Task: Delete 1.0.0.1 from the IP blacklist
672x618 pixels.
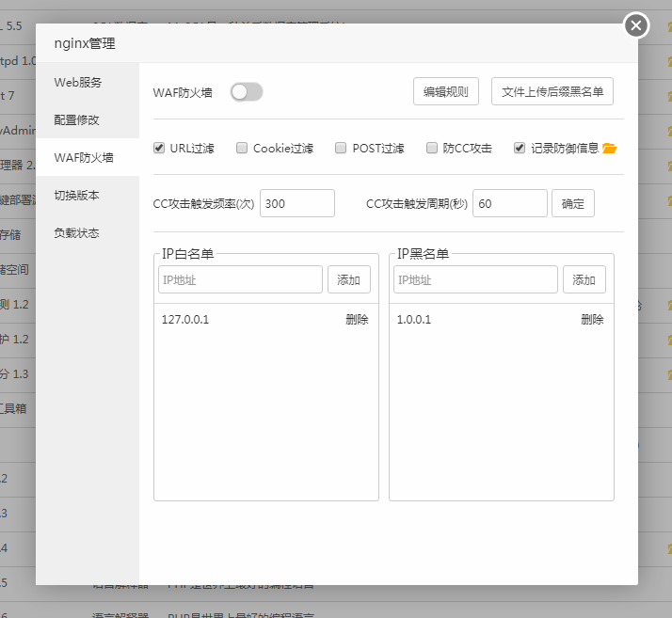Action: click(592, 320)
